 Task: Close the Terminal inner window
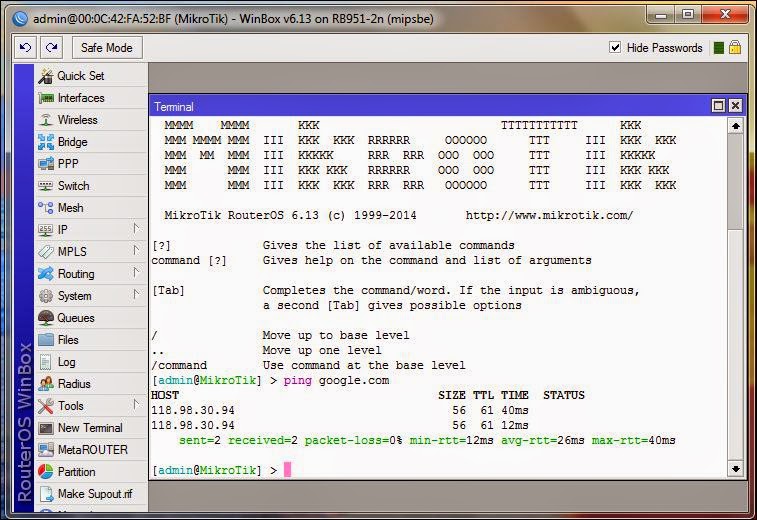[735, 105]
